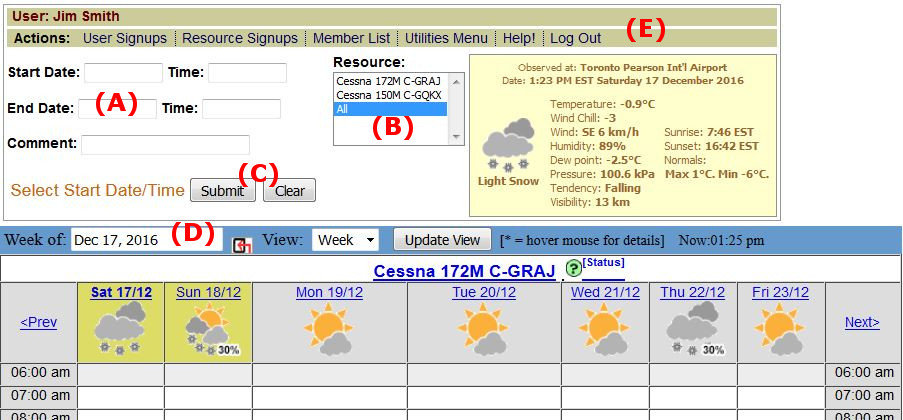
Task: Open the Mon 19/12 day link
Action: [329, 292]
